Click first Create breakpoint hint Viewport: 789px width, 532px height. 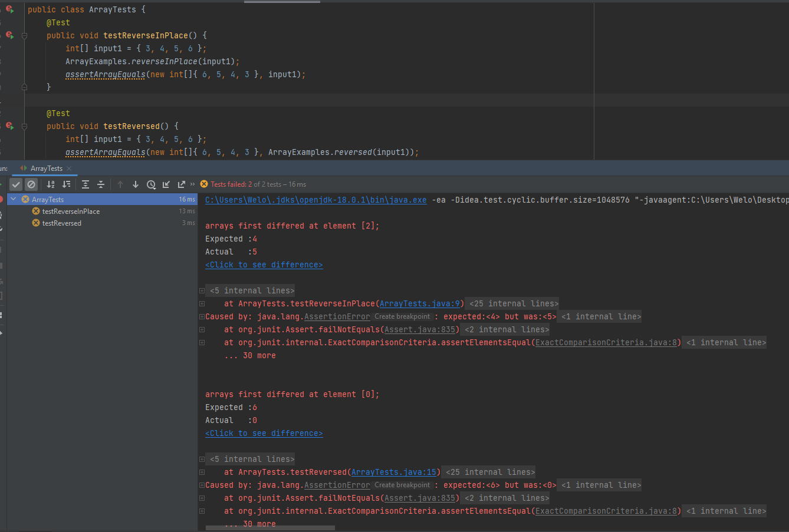coord(402,316)
